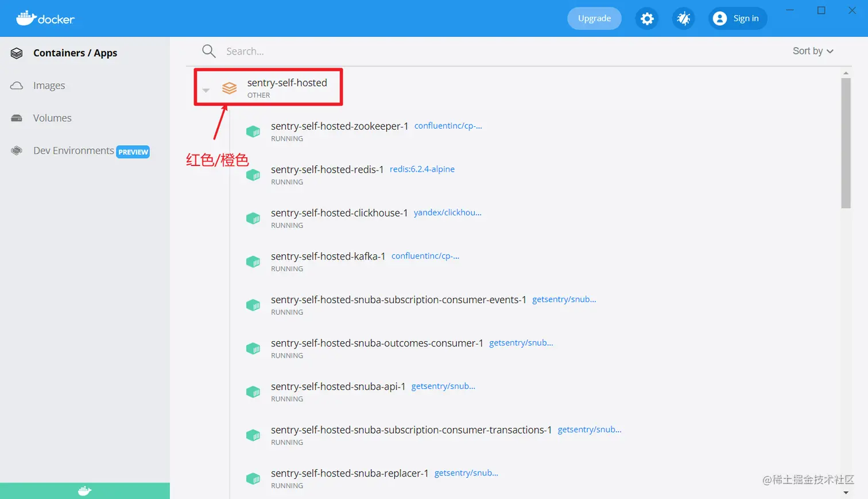
Task: Open redis:6.2.4-alpine image link
Action: coord(422,169)
